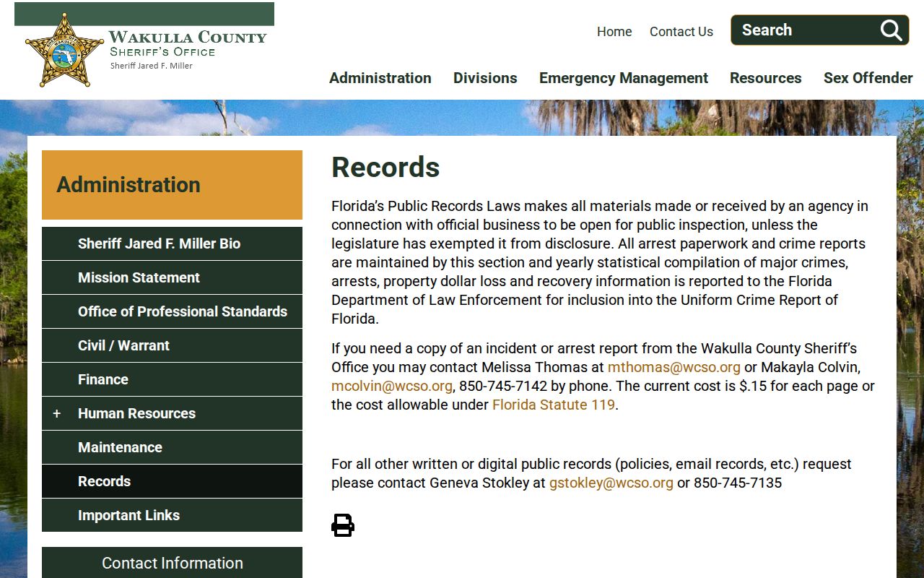Select Records in the sidebar
This screenshot has width=924, height=578.
pos(172,481)
